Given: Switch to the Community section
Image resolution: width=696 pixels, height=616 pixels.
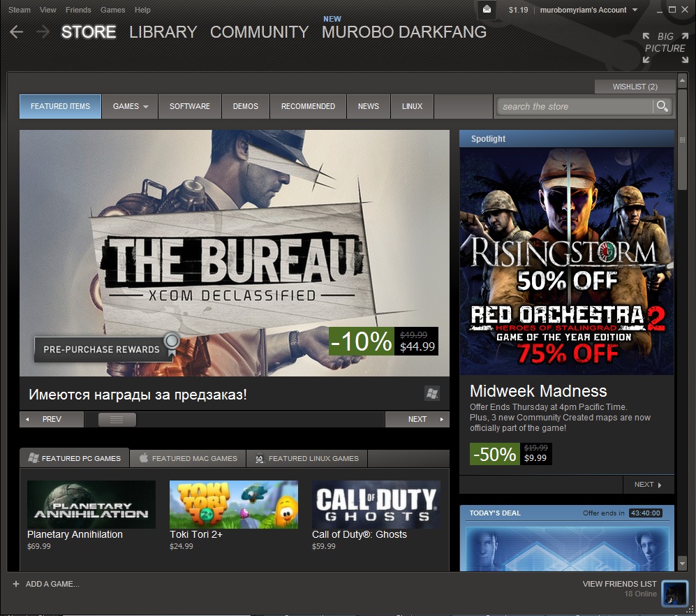Looking at the screenshot, I should tap(259, 32).
